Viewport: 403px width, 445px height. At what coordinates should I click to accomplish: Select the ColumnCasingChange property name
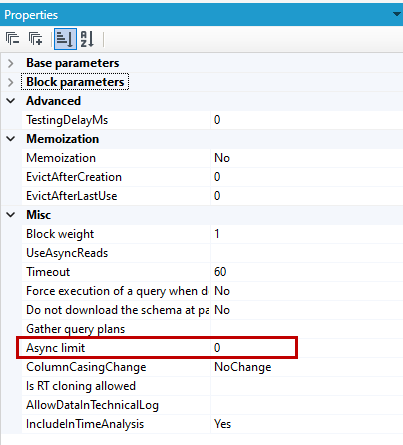pos(86,367)
